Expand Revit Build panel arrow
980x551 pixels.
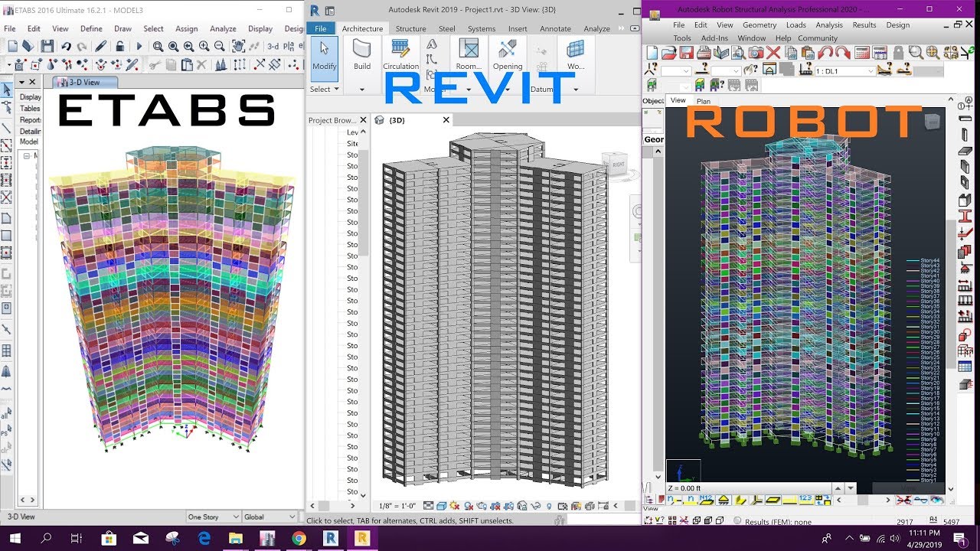coord(362,90)
